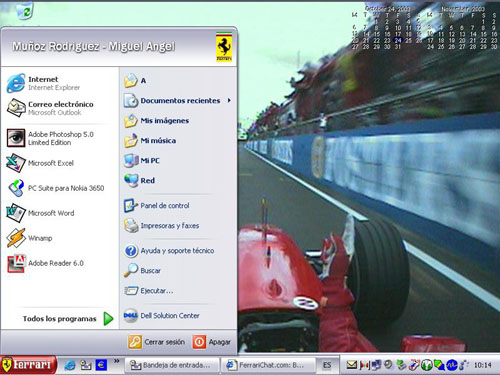Expand Todos los programas
The image size is (500, 375).
(68, 319)
